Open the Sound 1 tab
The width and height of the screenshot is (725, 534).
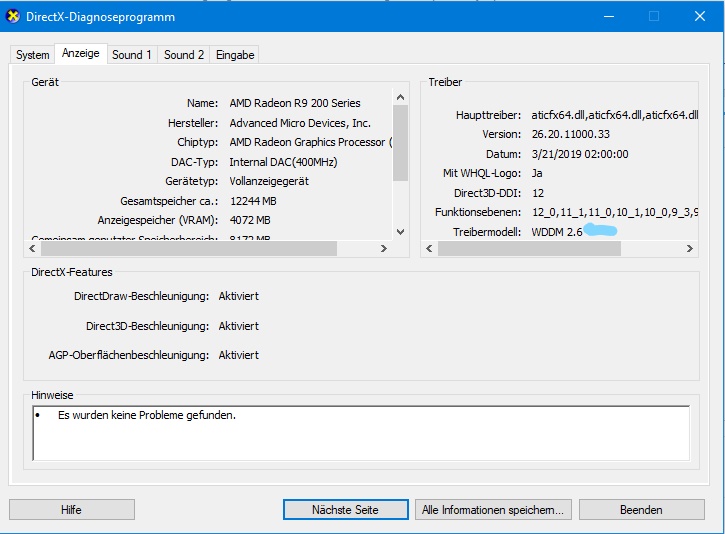click(x=132, y=55)
